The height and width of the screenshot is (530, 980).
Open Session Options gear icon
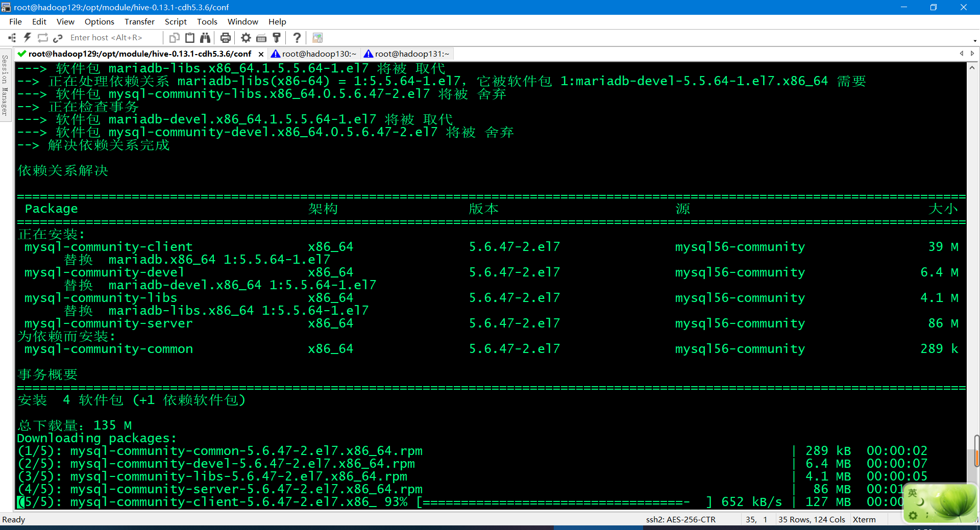[x=246, y=38]
